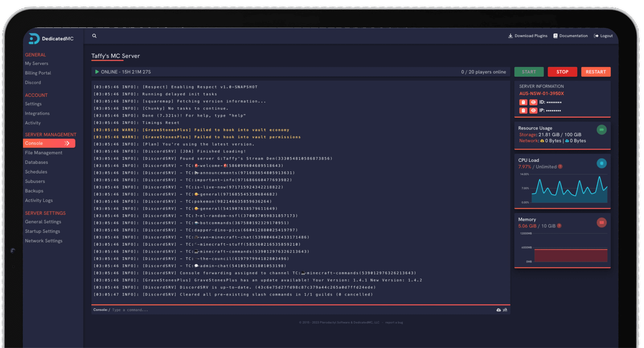Click the red Memory icon
This screenshot has height=348, width=644.
[602, 223]
